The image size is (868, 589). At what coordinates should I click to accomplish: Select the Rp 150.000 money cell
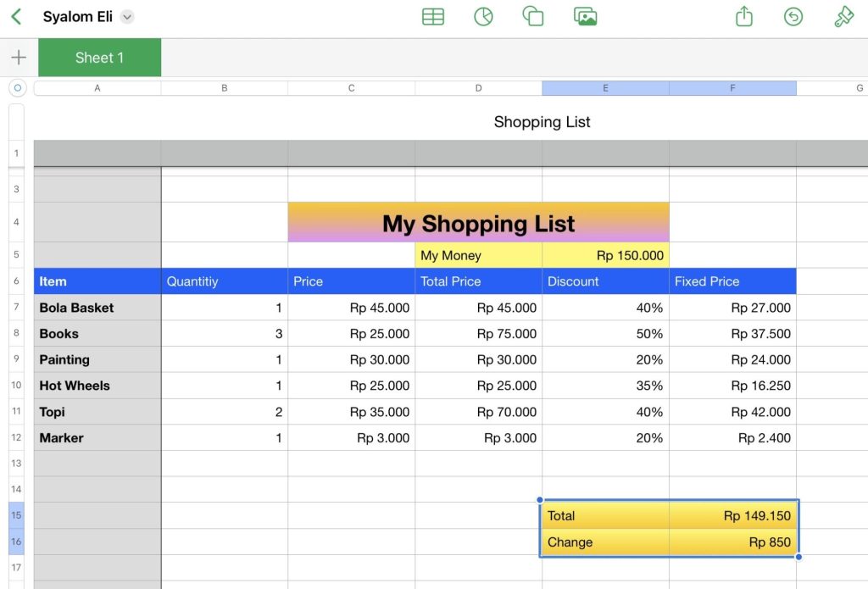605,255
